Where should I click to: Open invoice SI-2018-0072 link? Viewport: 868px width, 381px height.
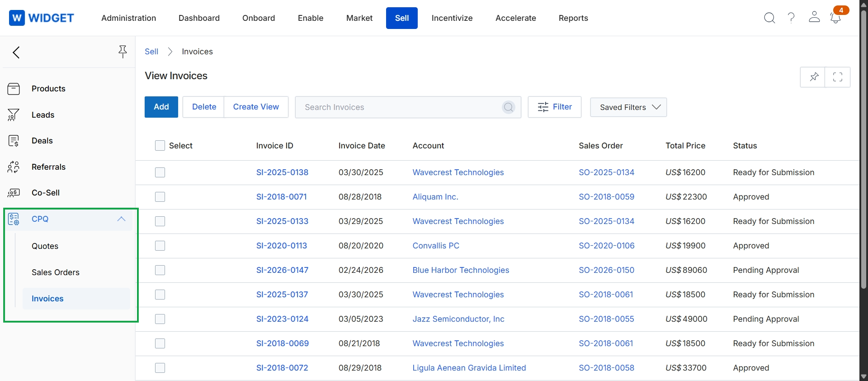pos(282,368)
